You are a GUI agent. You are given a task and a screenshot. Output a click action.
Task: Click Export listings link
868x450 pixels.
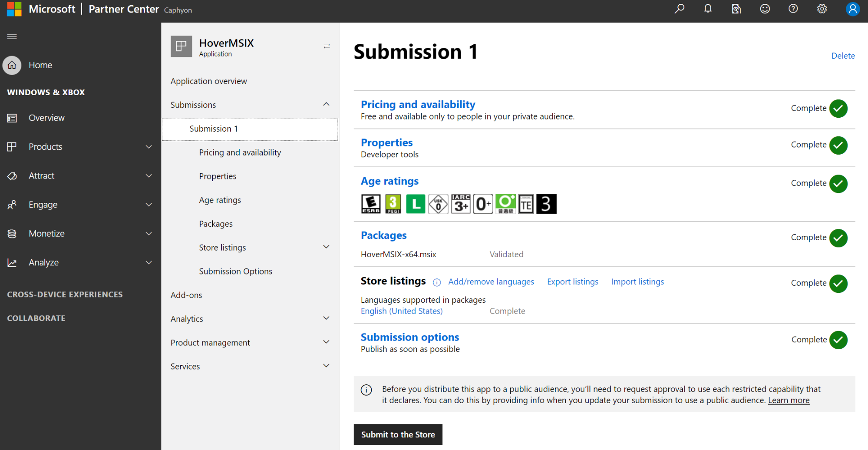[x=573, y=282]
